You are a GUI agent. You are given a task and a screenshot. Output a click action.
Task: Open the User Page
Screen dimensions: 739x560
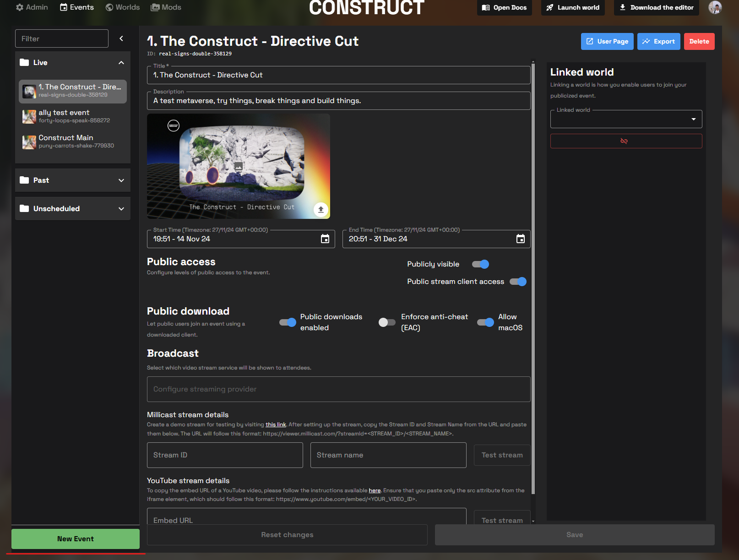click(x=607, y=41)
